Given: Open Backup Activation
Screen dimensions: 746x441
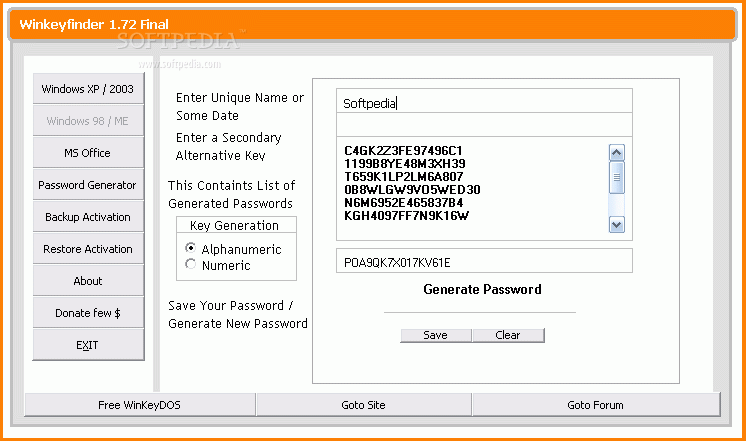Looking at the screenshot, I should click(x=88, y=217).
